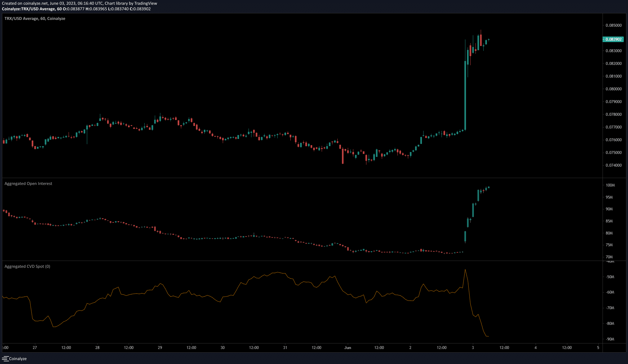Click the -50M CVD axis label
The height and width of the screenshot is (364, 628).
point(609,277)
